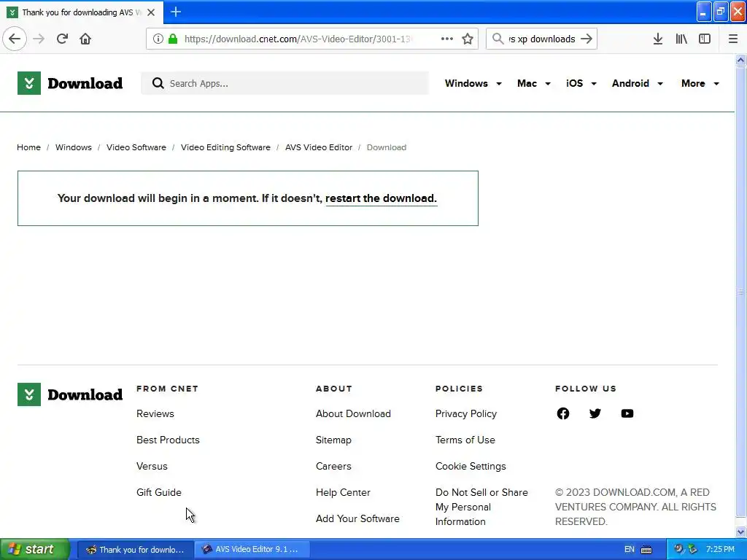This screenshot has width=747, height=560.
Task: Open the Sitemap link
Action: [x=333, y=440]
